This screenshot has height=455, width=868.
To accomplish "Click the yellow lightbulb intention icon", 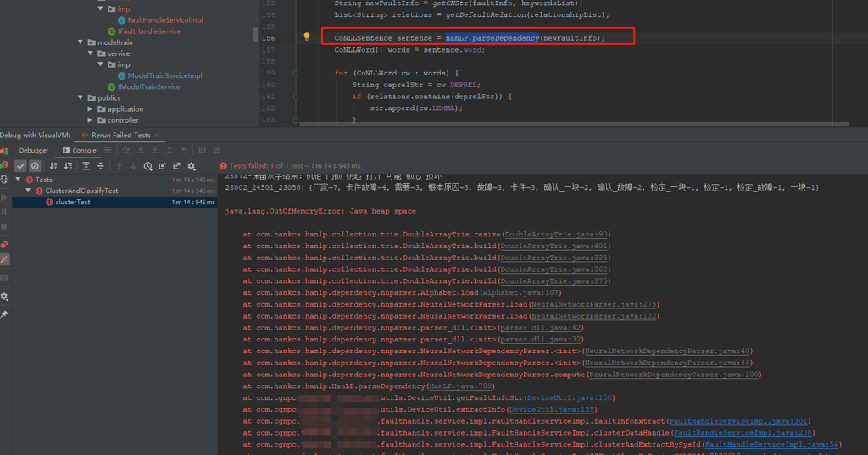I will coord(307,37).
